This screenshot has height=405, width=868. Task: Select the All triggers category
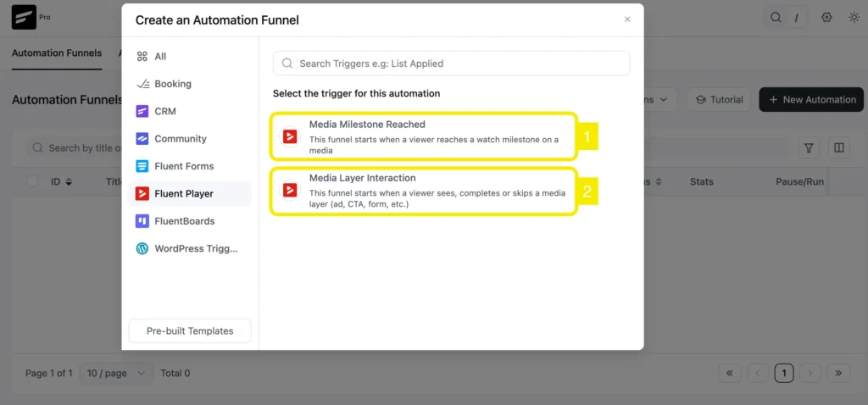(189, 57)
